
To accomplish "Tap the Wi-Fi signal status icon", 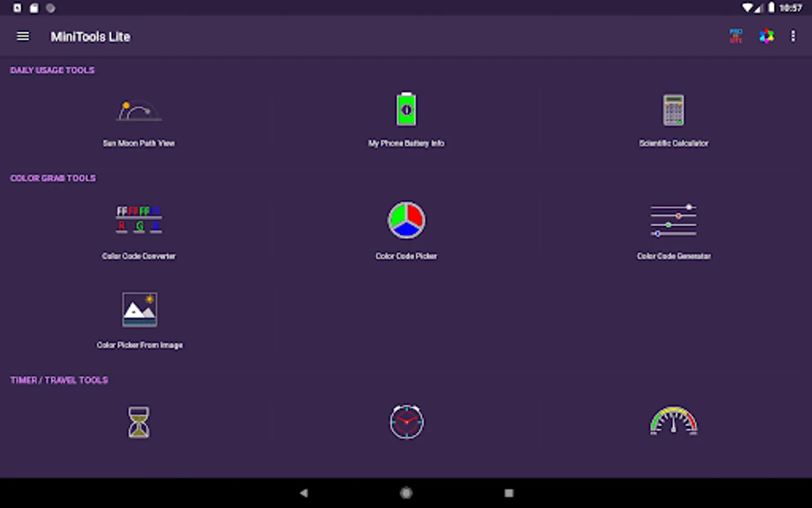I will (x=748, y=8).
